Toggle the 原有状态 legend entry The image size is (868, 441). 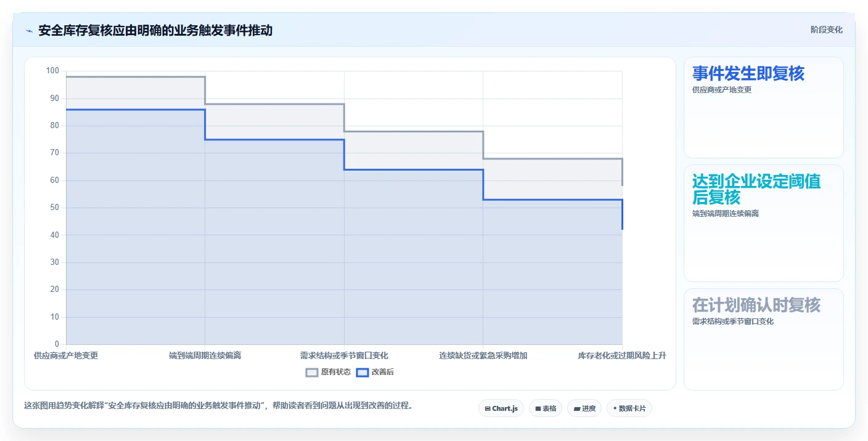coord(328,372)
